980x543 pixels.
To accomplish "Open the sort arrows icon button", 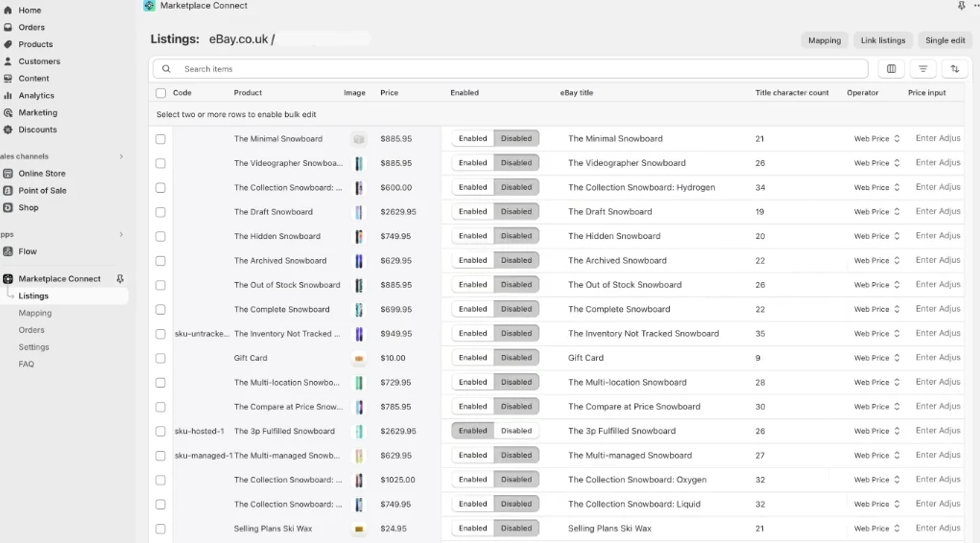I will pyautogui.click(x=954, y=69).
